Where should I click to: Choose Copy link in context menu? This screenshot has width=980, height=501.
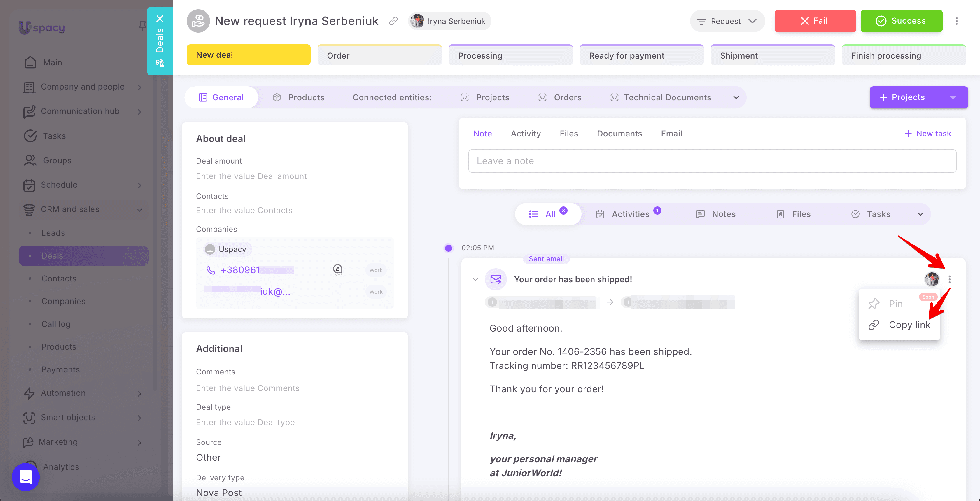(899, 325)
